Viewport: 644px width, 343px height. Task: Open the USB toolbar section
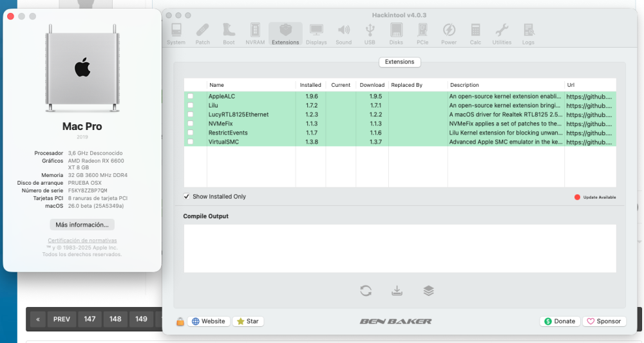click(x=370, y=33)
